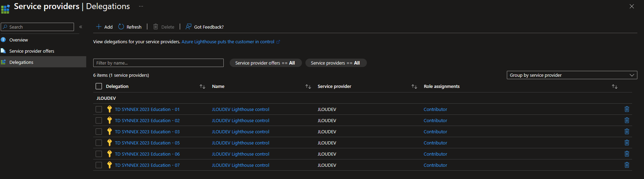The width and height of the screenshot is (644, 179).
Task: Focus the sidebar Search box
Action: 37,27
